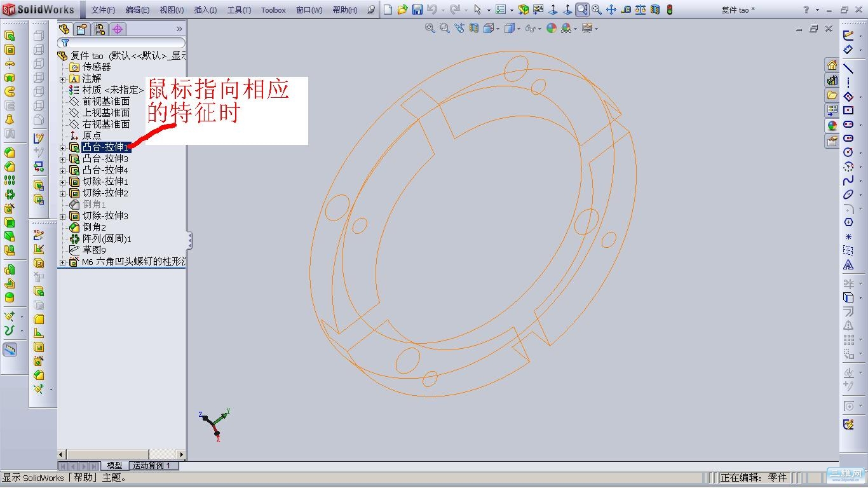Screen dimensions: 868x488
Task: Create a new document from the toolbar
Action: pyautogui.click(x=388, y=10)
